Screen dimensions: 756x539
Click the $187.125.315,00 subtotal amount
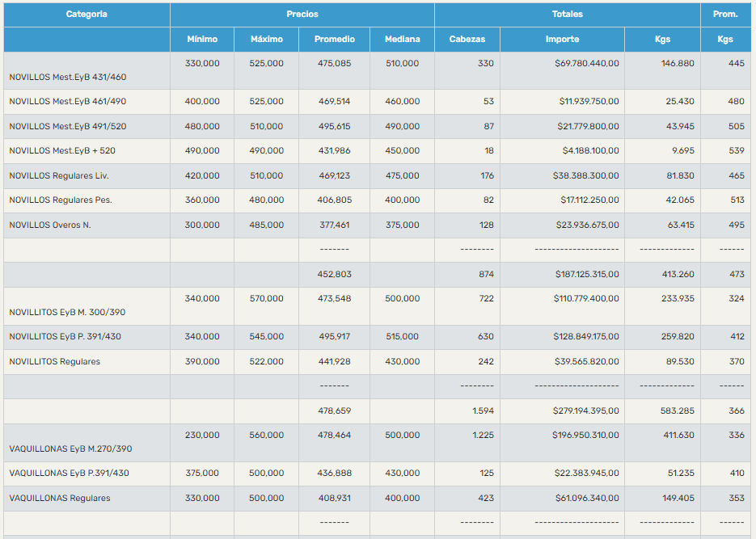[587, 275]
